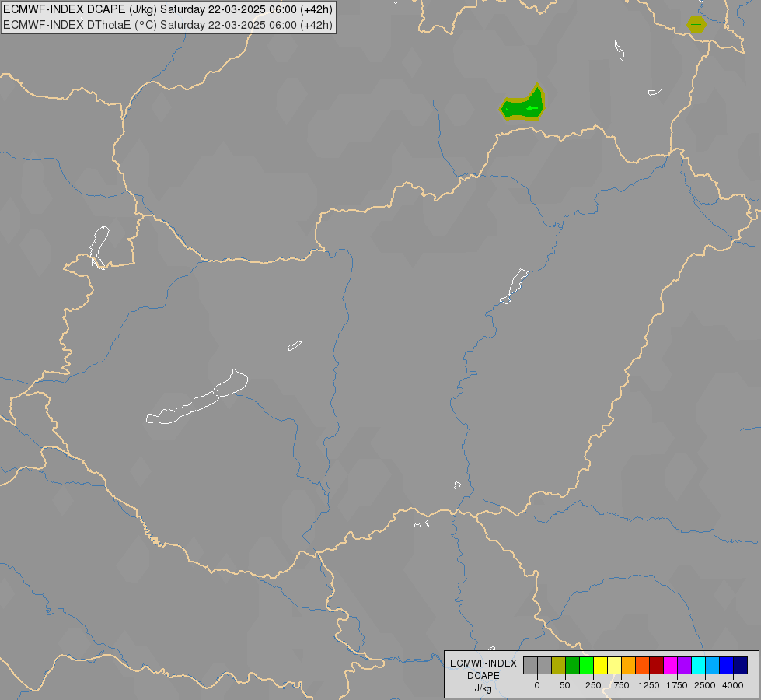
Task: Click the 'J/kg' unit text in the legend
Action: click(483, 689)
